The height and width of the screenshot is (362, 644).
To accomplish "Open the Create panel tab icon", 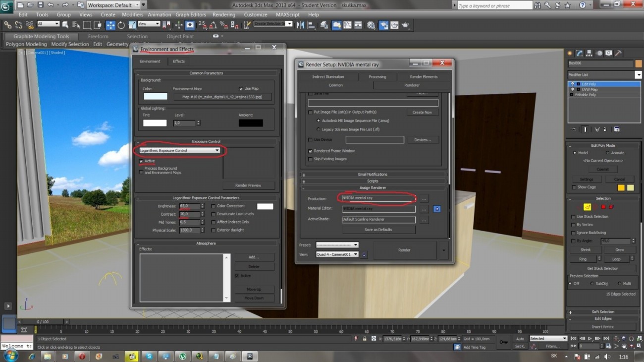I will (570, 53).
